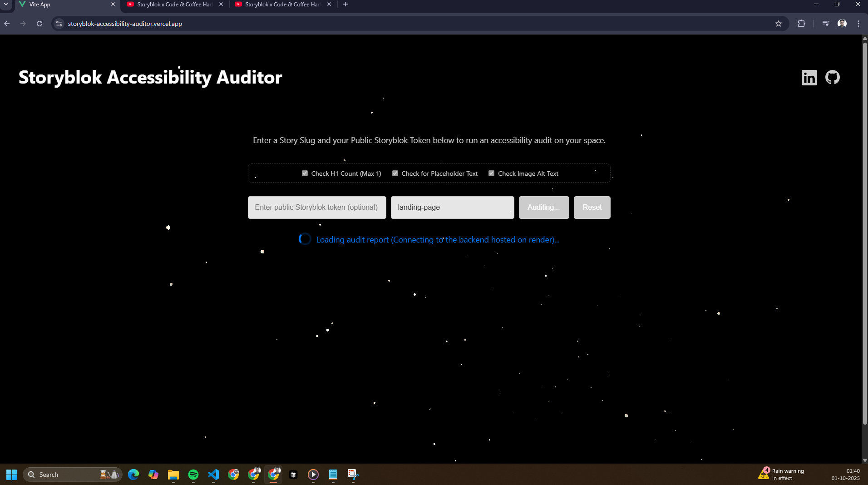Image resolution: width=868 pixels, height=485 pixels.
Task: Switch to the second Storyblok x Code & Coffee tab
Action: click(175, 5)
